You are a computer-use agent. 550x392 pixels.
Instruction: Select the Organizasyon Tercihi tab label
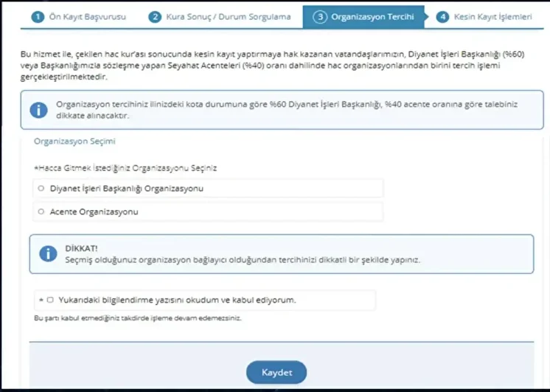coord(372,16)
